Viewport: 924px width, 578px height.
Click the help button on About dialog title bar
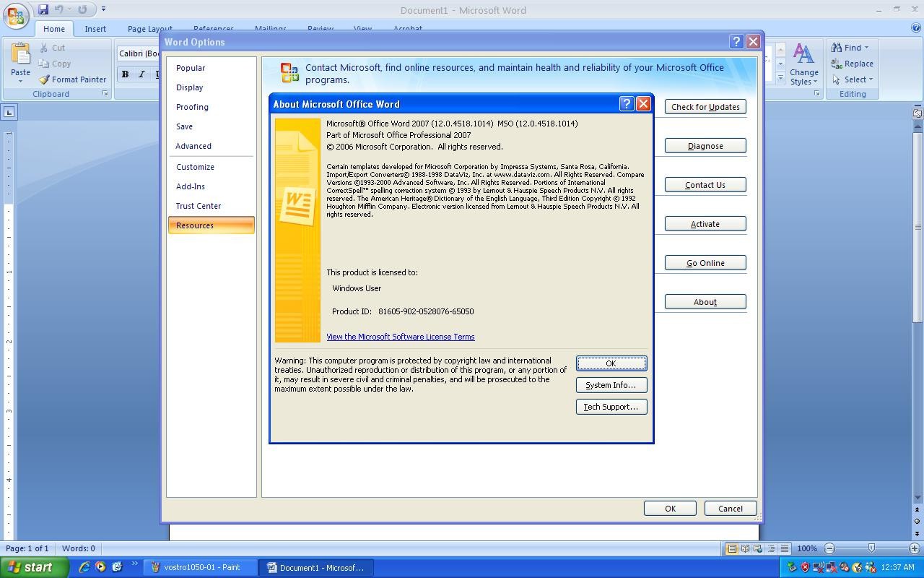coord(627,103)
